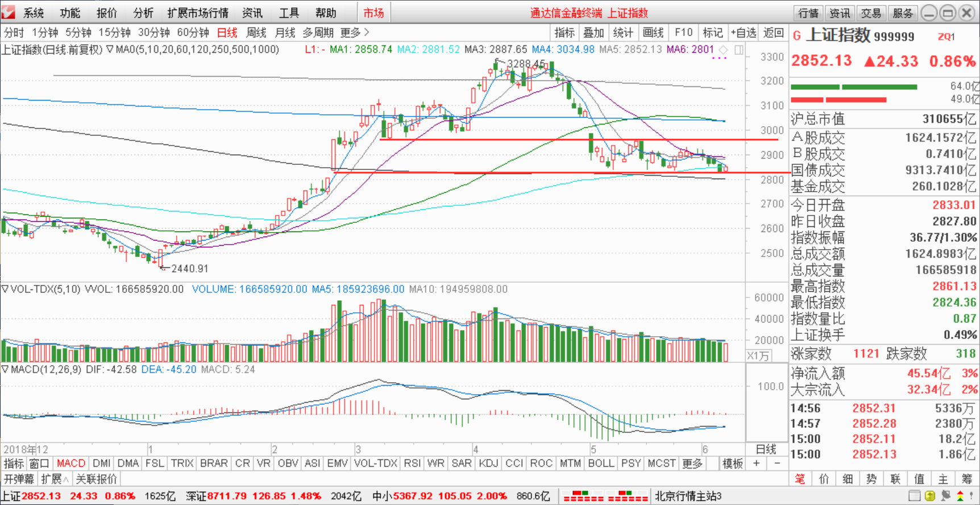Expand the VOL-TDX indicator dropdown triangle
Screen dimensions: 980x505
[x=5, y=289]
